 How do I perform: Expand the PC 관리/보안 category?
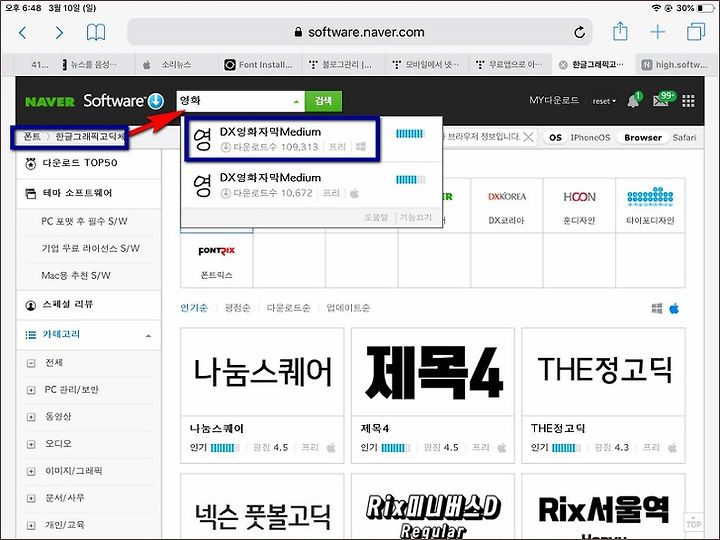pos(31,390)
